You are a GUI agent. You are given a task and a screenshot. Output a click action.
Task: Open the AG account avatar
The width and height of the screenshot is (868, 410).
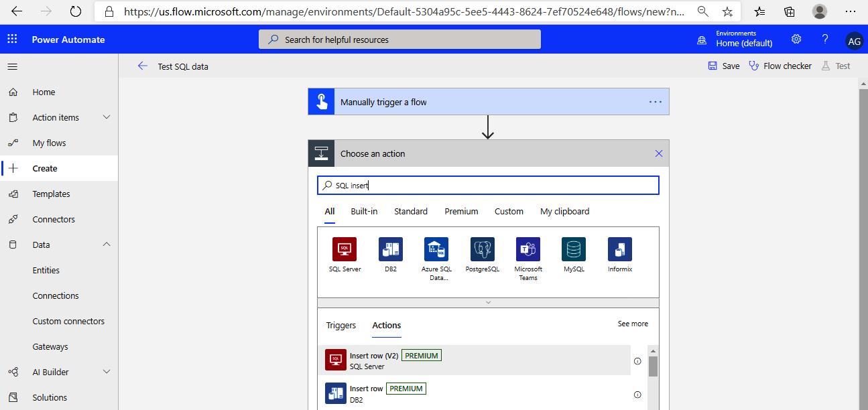(855, 41)
